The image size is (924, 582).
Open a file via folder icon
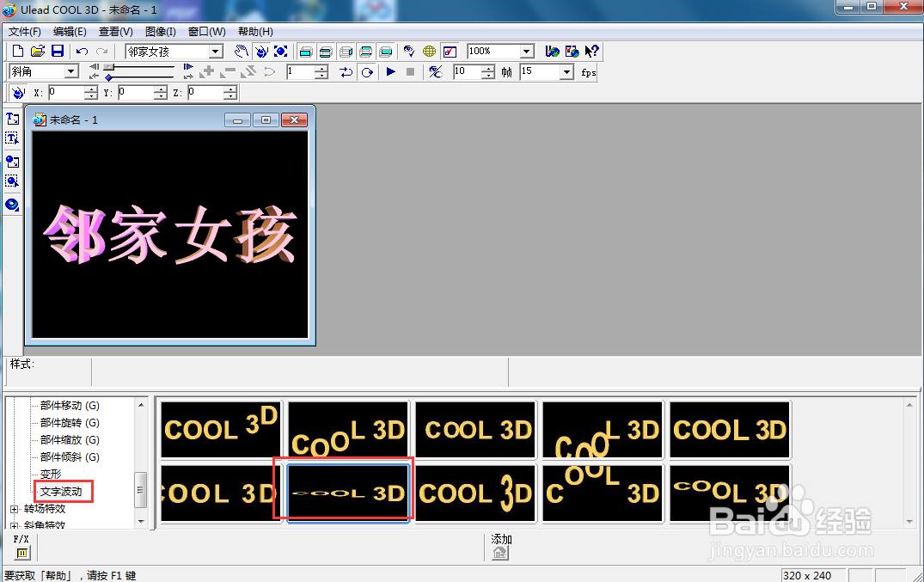click(x=38, y=52)
